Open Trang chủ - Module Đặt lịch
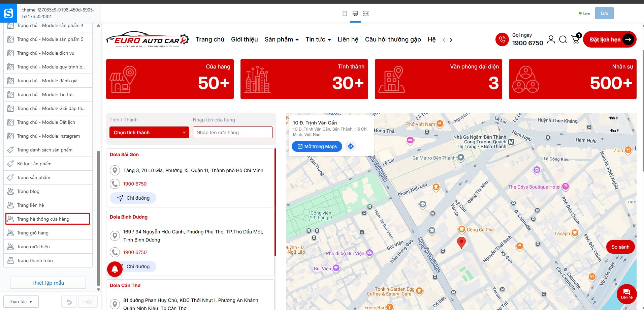Screen dimensions: 644x310 (x=48, y=122)
